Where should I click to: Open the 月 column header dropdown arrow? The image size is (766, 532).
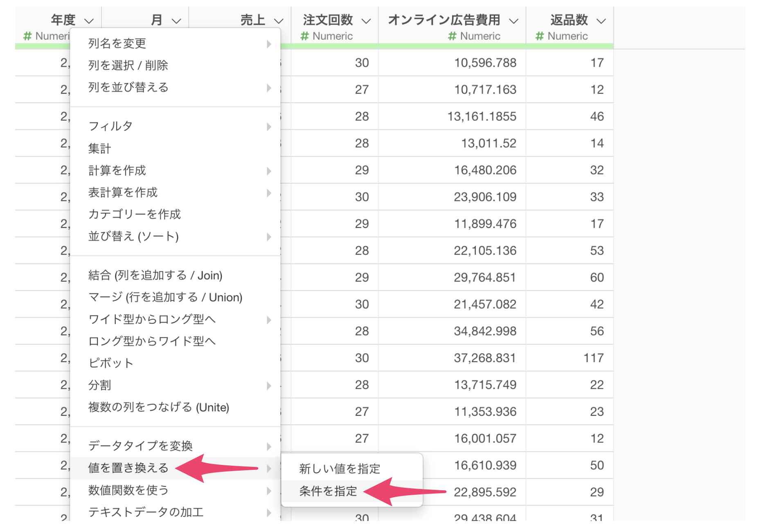click(x=176, y=20)
